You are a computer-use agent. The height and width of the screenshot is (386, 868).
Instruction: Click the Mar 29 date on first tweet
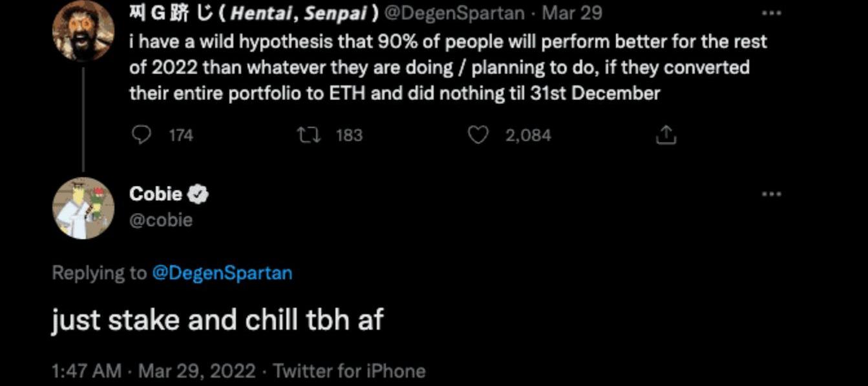pos(572,13)
